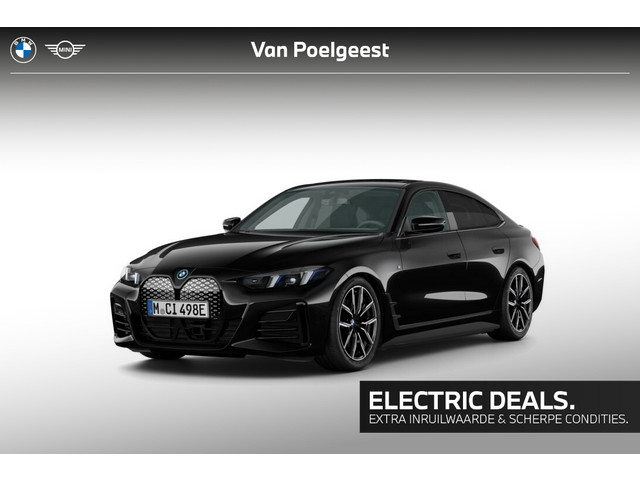
Task: Click the rear side window
Action: point(469,211)
